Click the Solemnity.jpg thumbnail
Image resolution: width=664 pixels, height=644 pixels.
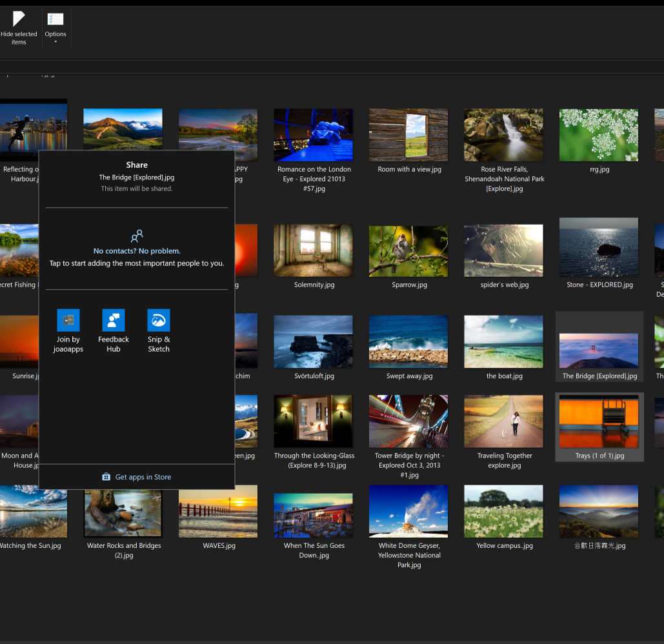click(314, 250)
